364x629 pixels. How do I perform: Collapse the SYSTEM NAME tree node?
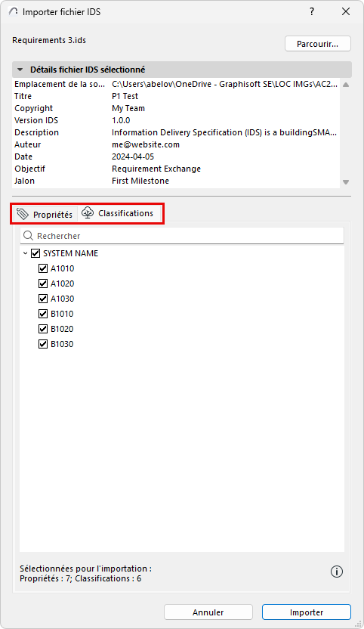click(25, 253)
